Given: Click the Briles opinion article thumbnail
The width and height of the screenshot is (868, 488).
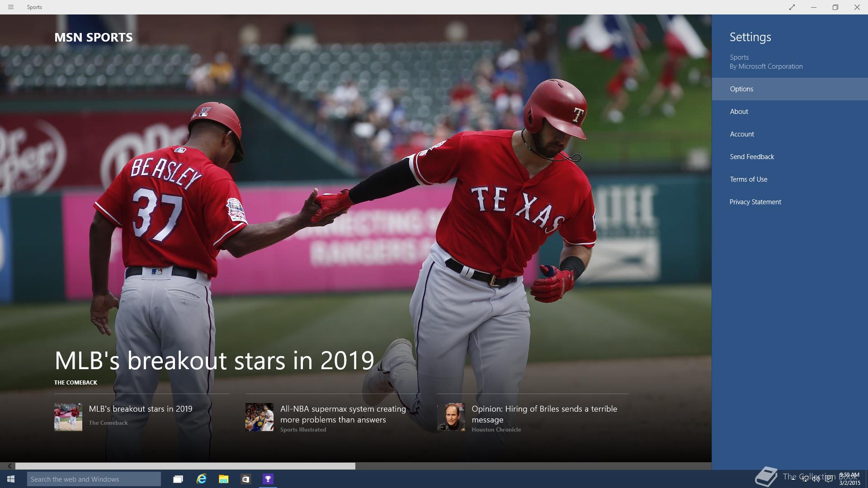Looking at the screenshot, I should point(451,417).
